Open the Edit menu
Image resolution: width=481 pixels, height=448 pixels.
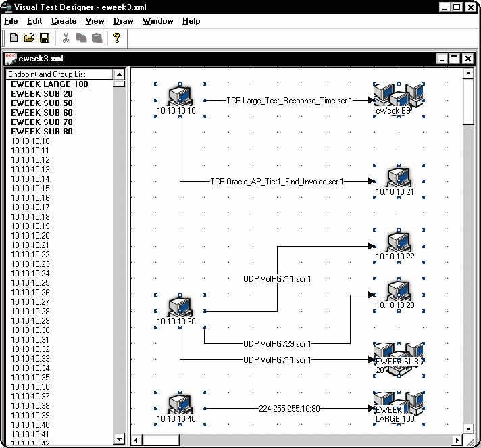click(x=34, y=21)
